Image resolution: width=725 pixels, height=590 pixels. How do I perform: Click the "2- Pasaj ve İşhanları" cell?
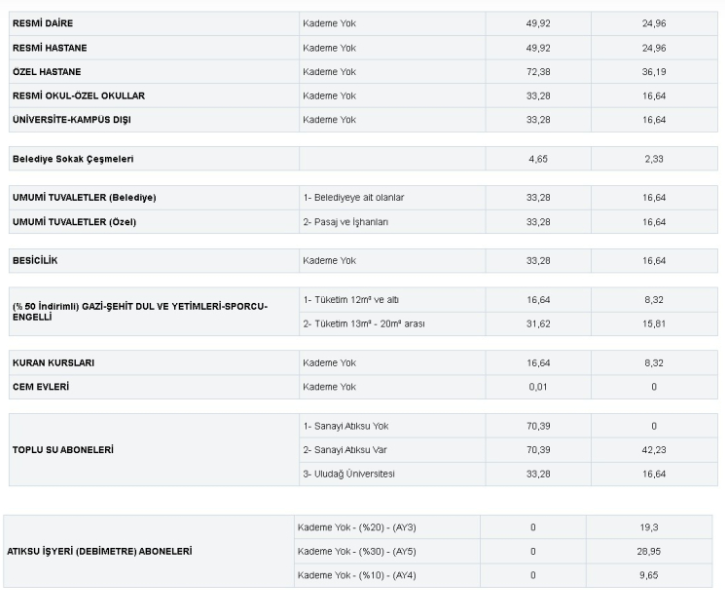(345, 222)
